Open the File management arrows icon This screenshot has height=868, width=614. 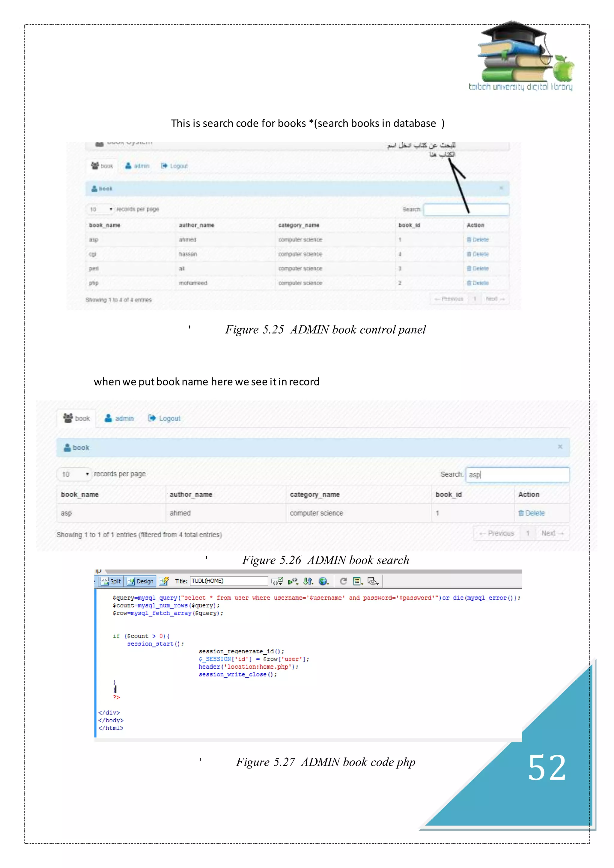[308, 581]
